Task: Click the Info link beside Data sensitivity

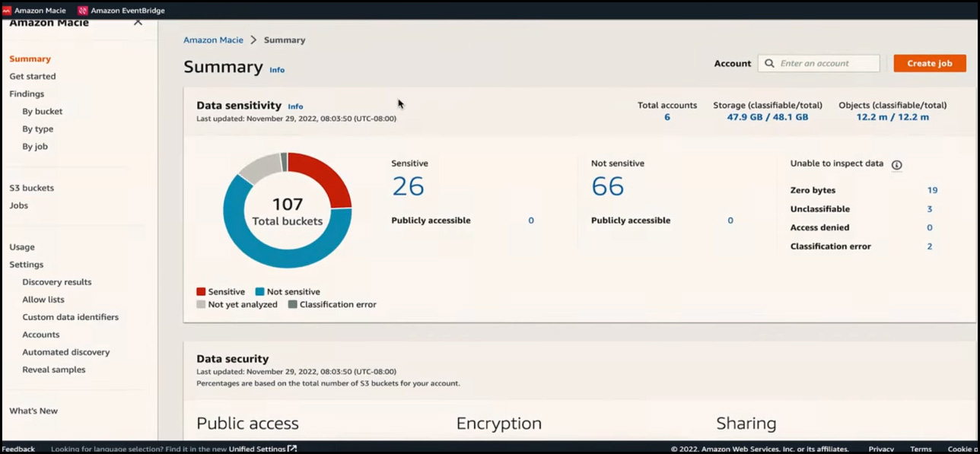Action: (295, 106)
